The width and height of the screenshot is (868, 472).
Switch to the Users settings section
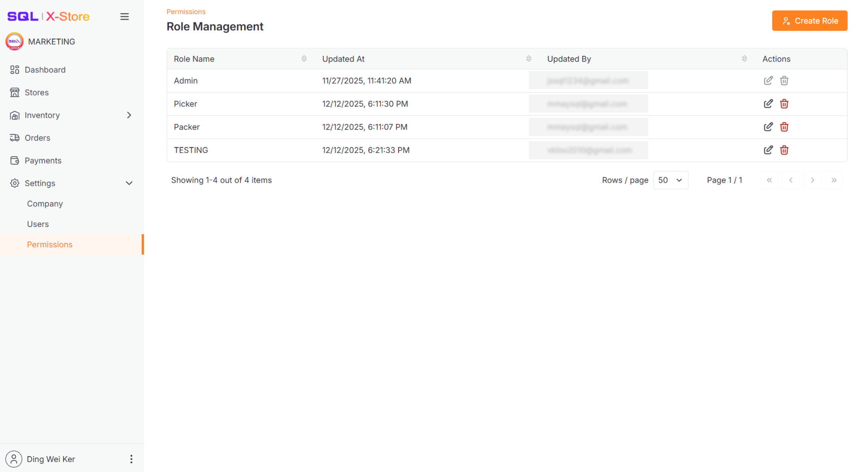38,224
